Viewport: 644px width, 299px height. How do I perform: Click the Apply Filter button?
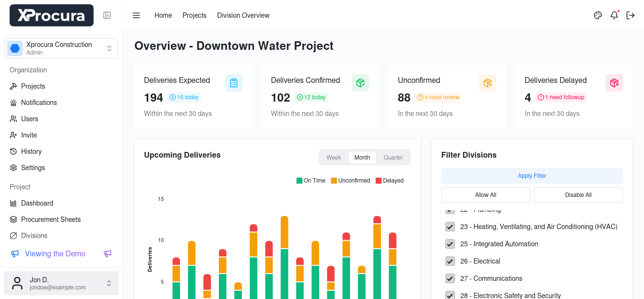coord(532,176)
